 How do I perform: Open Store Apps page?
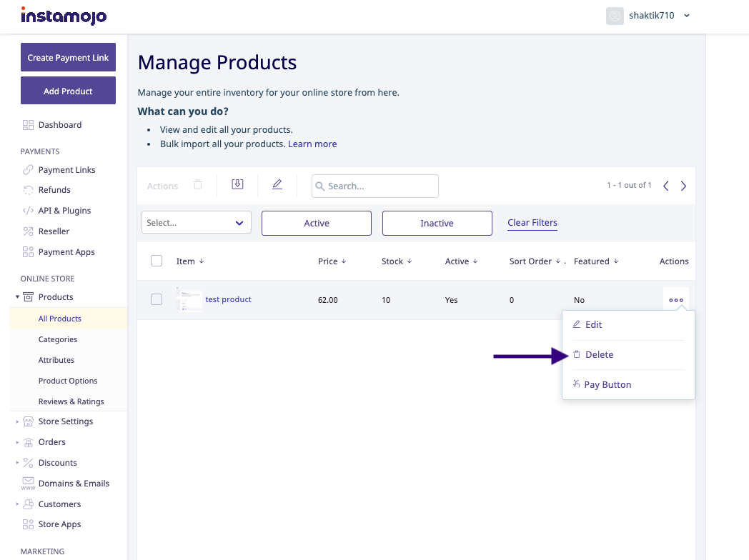point(60,524)
